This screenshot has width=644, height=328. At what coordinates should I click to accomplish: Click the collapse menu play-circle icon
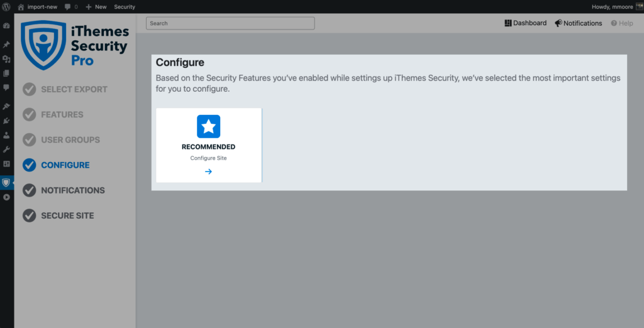point(6,197)
